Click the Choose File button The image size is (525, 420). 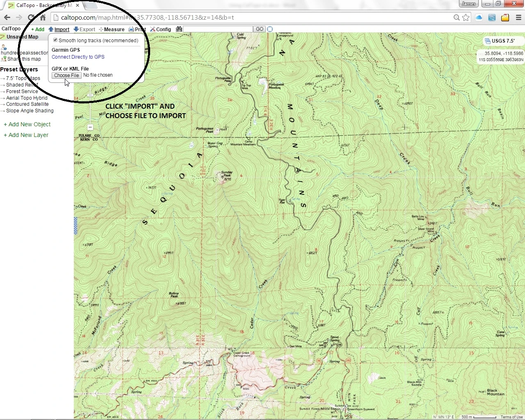coord(66,75)
